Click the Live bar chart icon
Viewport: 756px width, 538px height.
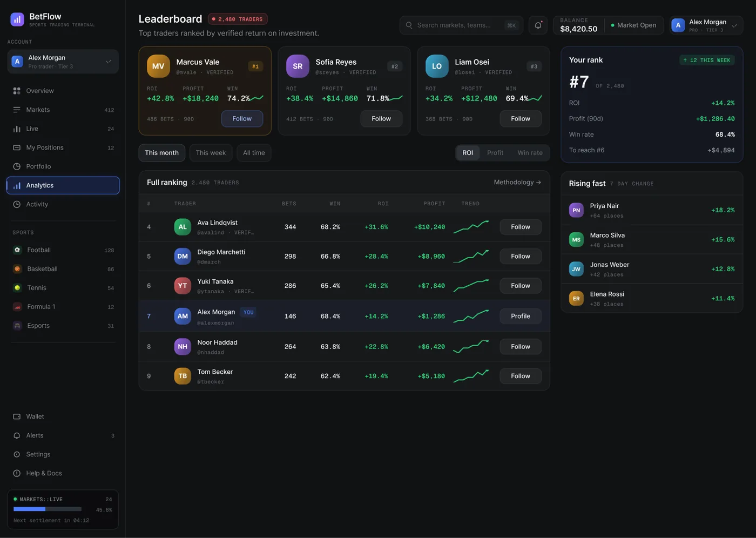point(17,129)
